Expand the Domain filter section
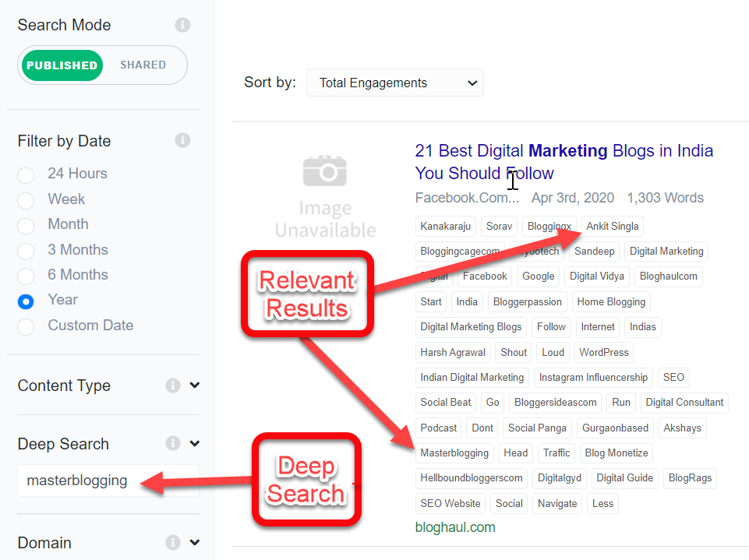Viewport: 749px width, 560px height. (x=194, y=542)
